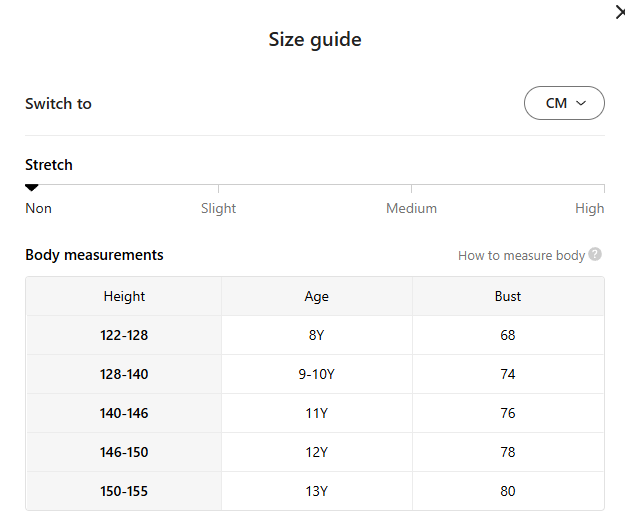Click the Age column header
This screenshot has height=520, width=625.
(x=316, y=296)
